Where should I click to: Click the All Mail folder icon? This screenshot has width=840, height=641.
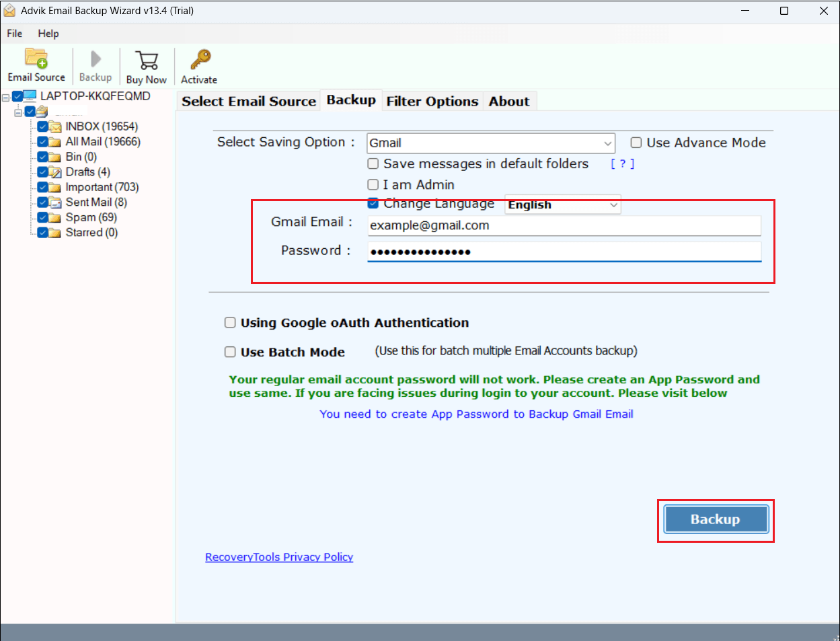(x=55, y=142)
